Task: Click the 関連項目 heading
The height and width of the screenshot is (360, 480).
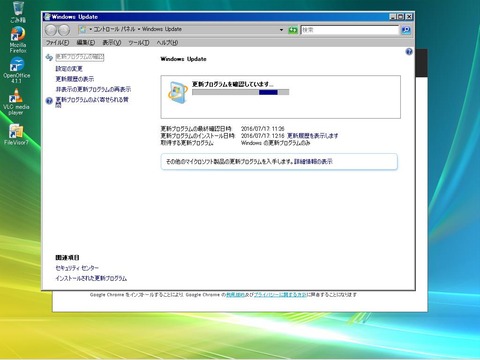Action: click(67, 258)
